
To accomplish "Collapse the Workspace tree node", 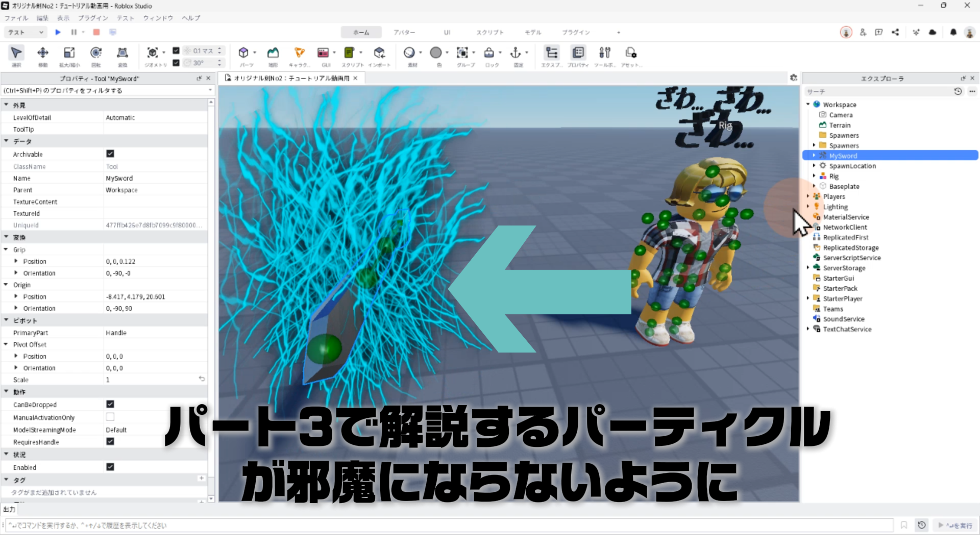I will 808,105.
